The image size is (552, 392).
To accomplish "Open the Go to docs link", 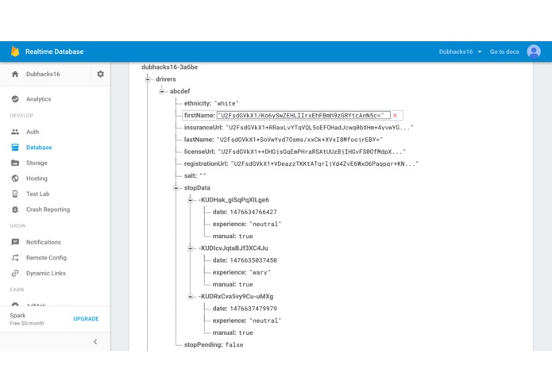I will [504, 52].
